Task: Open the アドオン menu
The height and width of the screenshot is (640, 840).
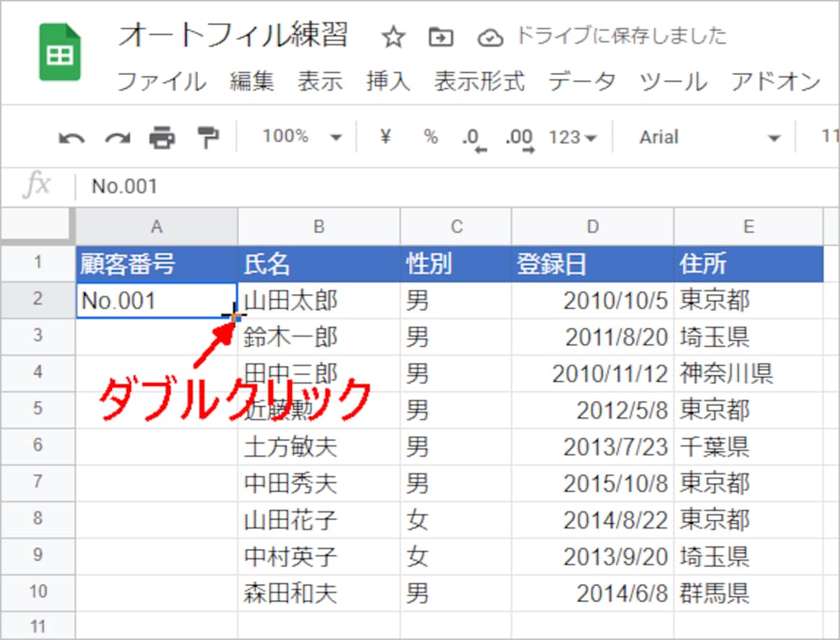Action: (x=775, y=82)
